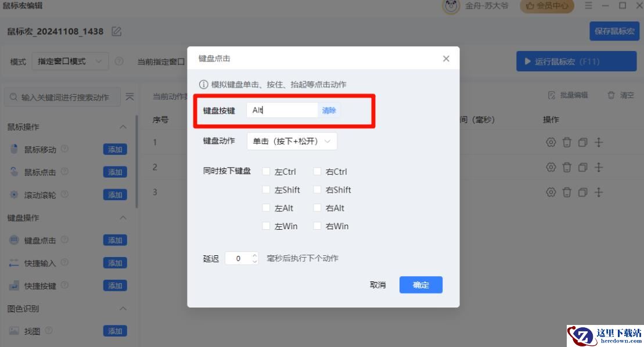Click the move handle icon on row 1

(599, 142)
